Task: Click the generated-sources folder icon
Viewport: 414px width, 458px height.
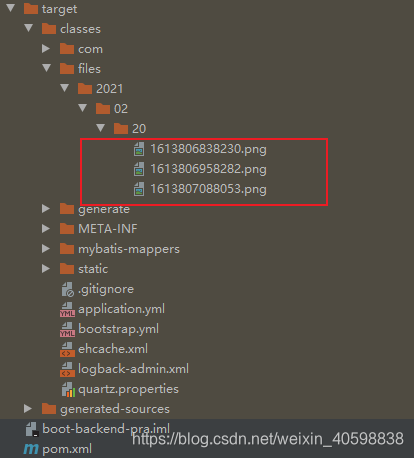Action: [x=49, y=409]
